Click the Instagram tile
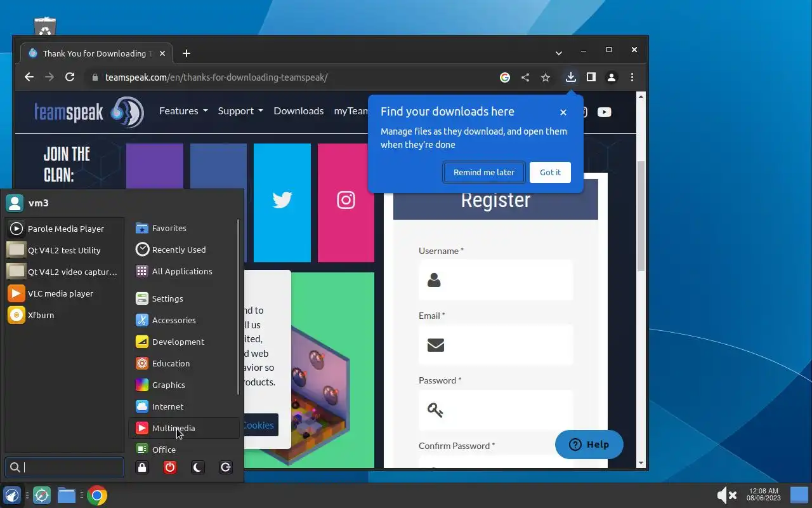 346,203
